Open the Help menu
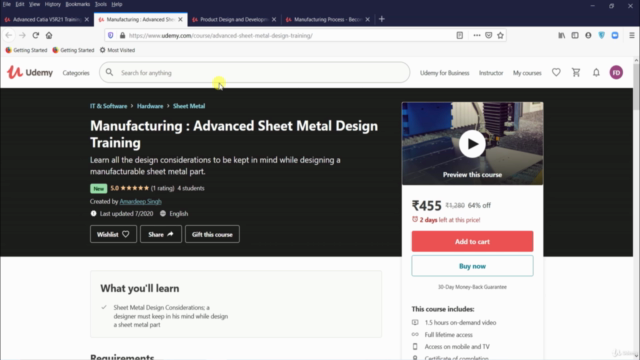Image resolution: width=640 pixels, height=360 pixels. point(117,4)
